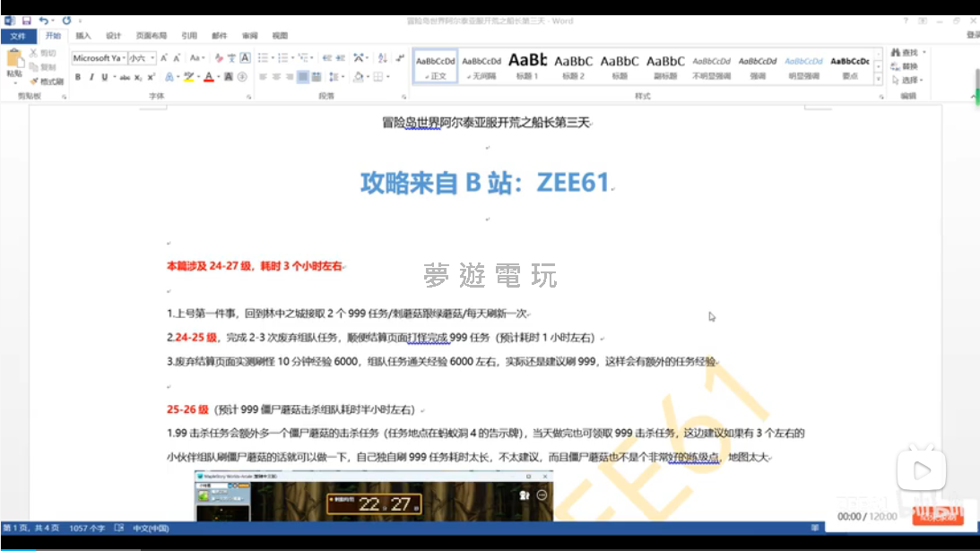Screen dimensions: 980x551
Task: Open the font size dropdown
Action: coord(142,58)
